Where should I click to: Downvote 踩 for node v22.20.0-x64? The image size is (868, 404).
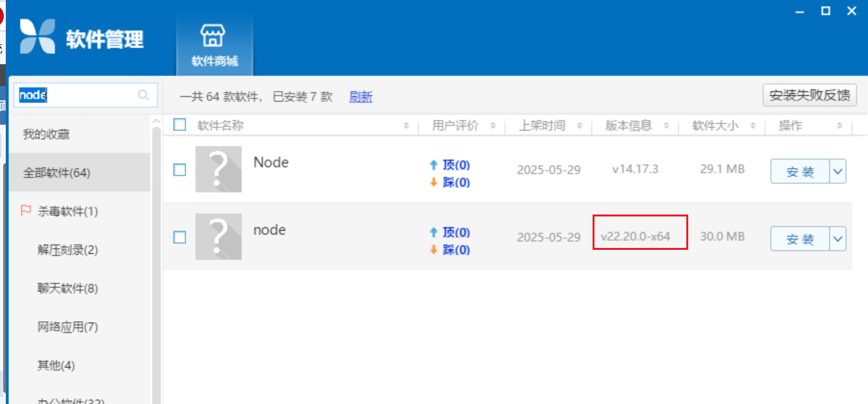[450, 249]
